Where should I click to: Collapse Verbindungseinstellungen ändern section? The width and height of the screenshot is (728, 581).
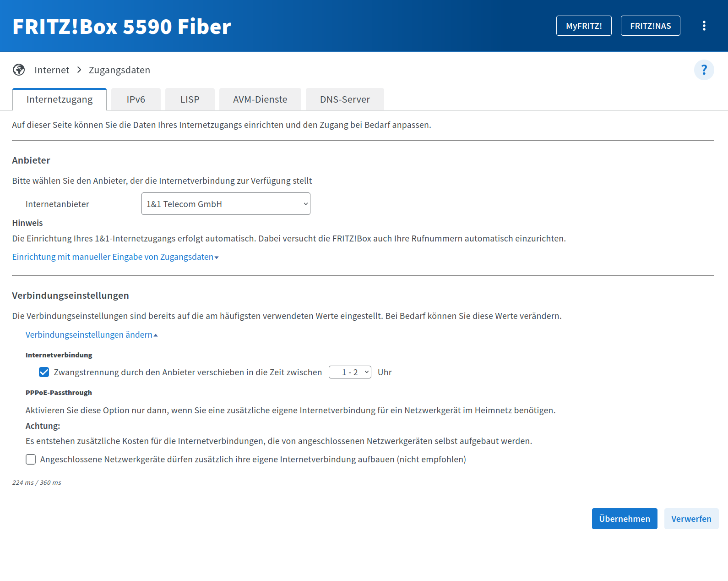coord(92,335)
